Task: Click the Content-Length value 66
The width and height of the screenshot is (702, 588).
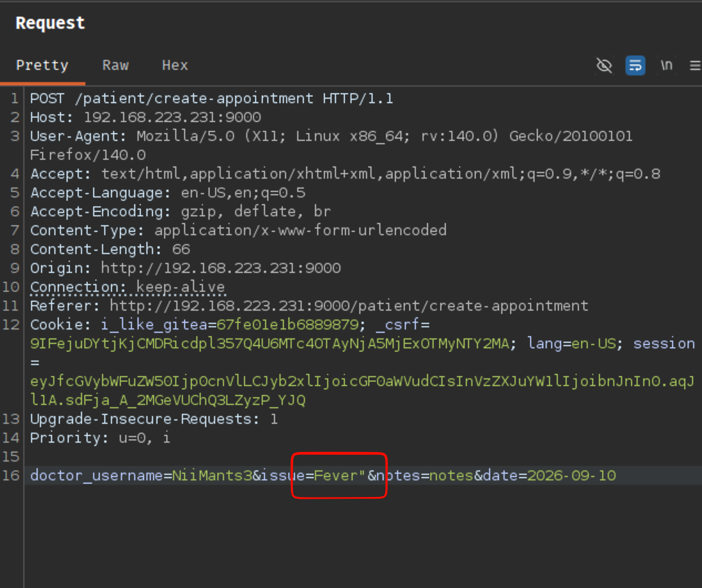Action: pos(181,250)
